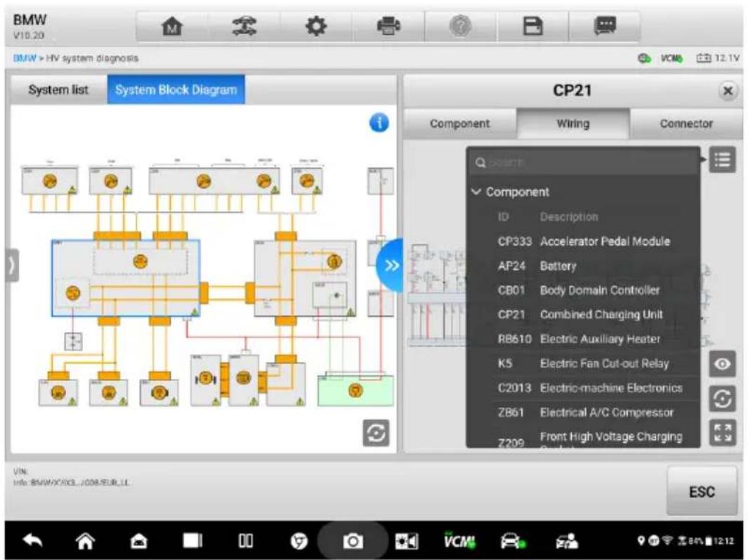
Task: Click the printer icon
Action: pos(388,26)
